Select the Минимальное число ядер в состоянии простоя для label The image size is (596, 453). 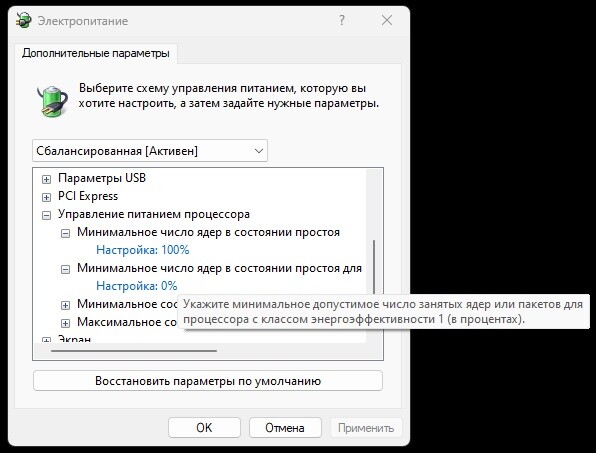coord(219,268)
